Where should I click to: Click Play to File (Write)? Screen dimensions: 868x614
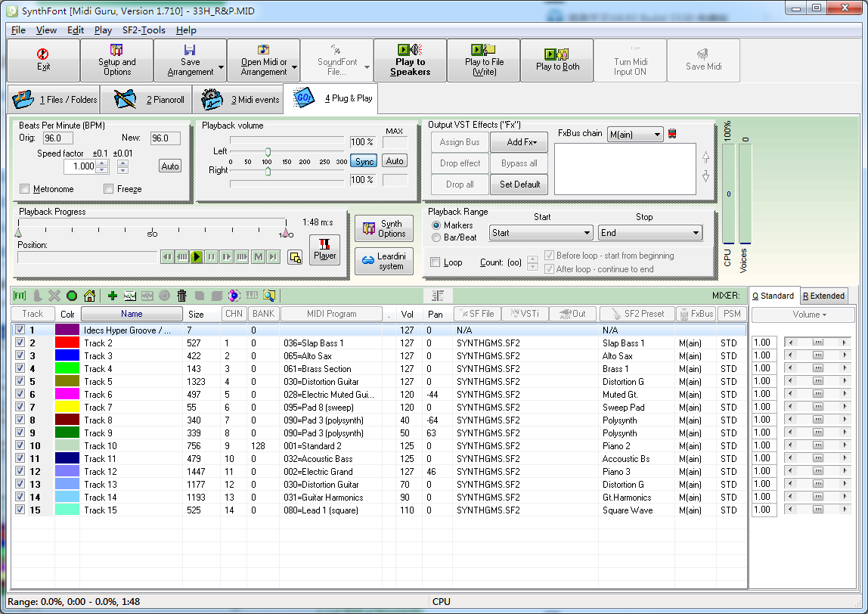(x=484, y=60)
